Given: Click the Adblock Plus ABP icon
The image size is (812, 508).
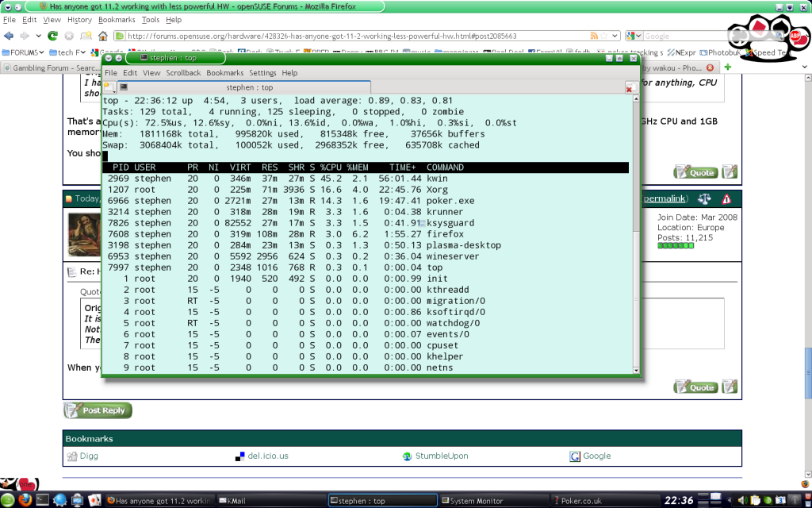Looking at the screenshot, I should pos(795,36).
